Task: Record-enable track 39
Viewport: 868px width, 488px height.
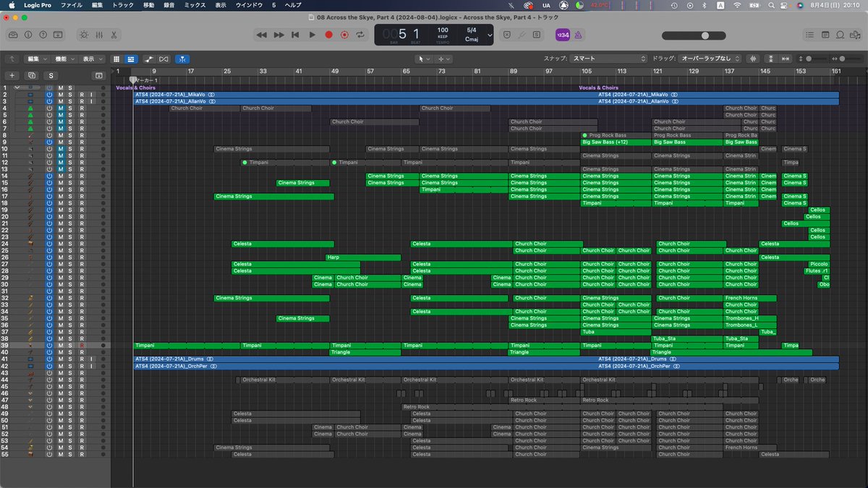Action: coord(82,346)
